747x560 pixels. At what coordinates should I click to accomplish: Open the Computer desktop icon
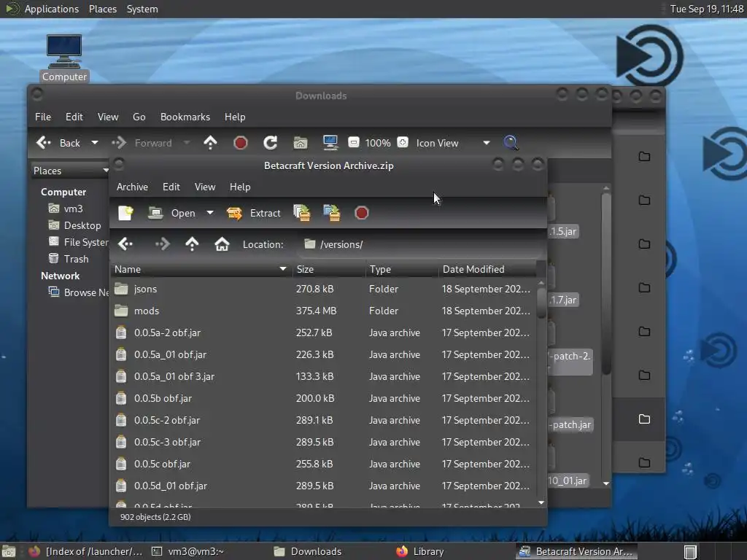[x=64, y=58]
